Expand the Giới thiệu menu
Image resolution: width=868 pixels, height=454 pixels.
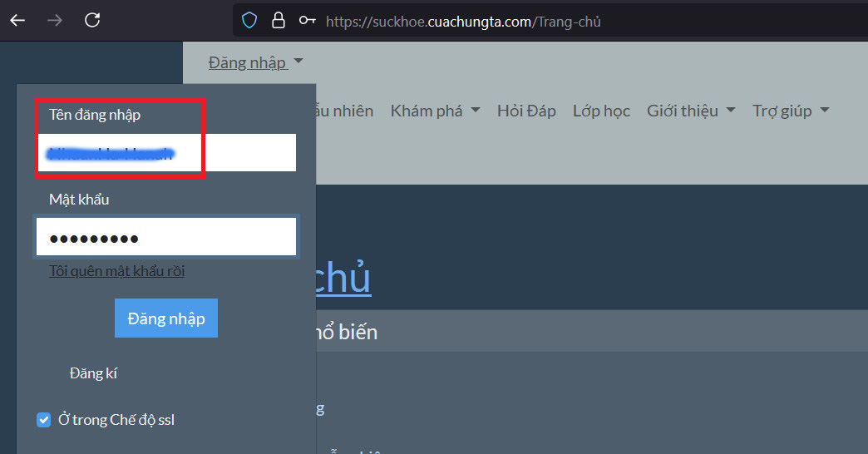click(690, 111)
